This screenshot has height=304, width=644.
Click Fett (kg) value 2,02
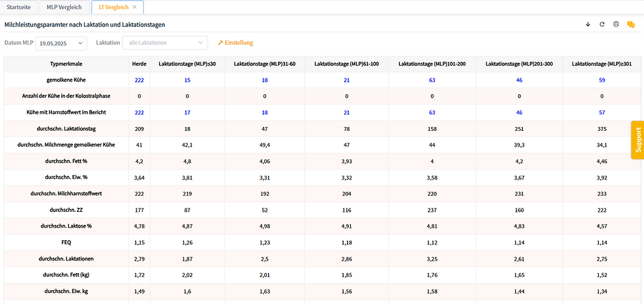[187, 275]
